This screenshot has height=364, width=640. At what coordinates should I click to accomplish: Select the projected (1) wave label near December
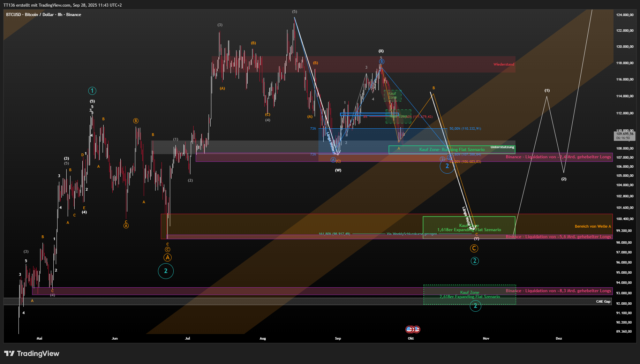[x=547, y=90]
